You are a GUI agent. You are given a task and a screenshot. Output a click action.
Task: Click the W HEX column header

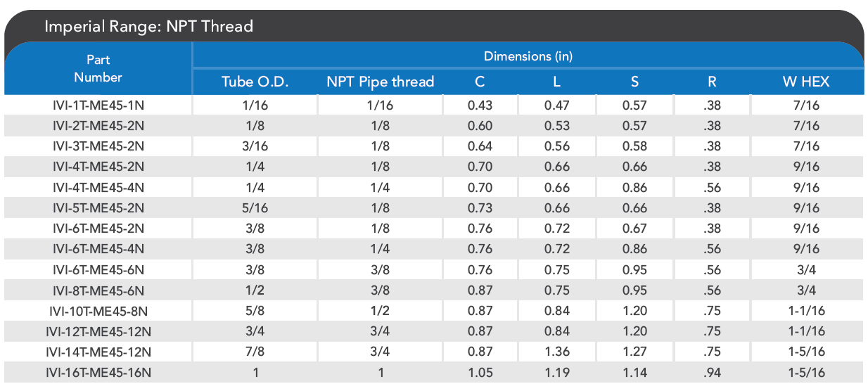[806, 82]
